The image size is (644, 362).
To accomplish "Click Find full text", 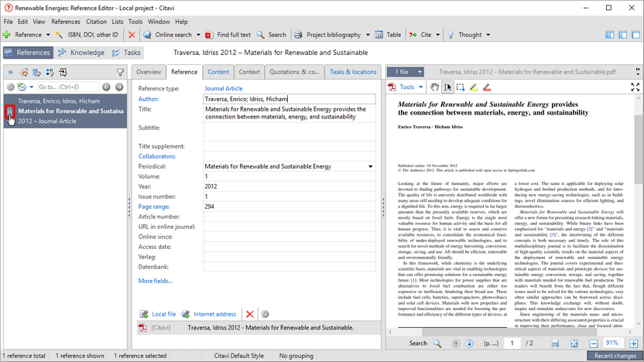I will click(228, 35).
